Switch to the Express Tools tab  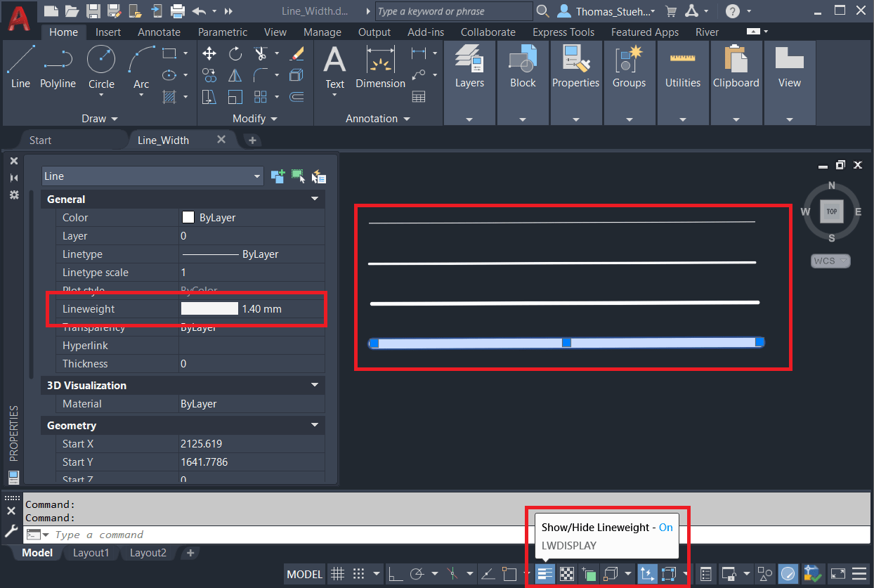coord(563,32)
